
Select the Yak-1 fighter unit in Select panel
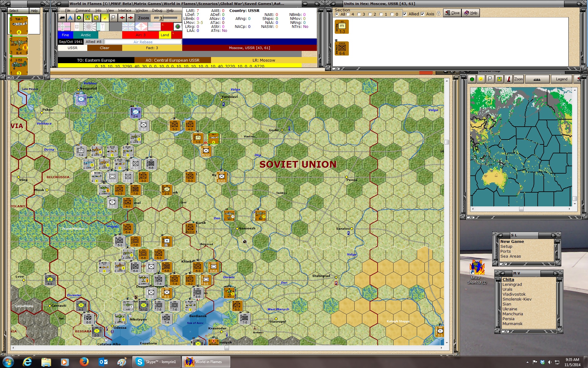coord(19,25)
